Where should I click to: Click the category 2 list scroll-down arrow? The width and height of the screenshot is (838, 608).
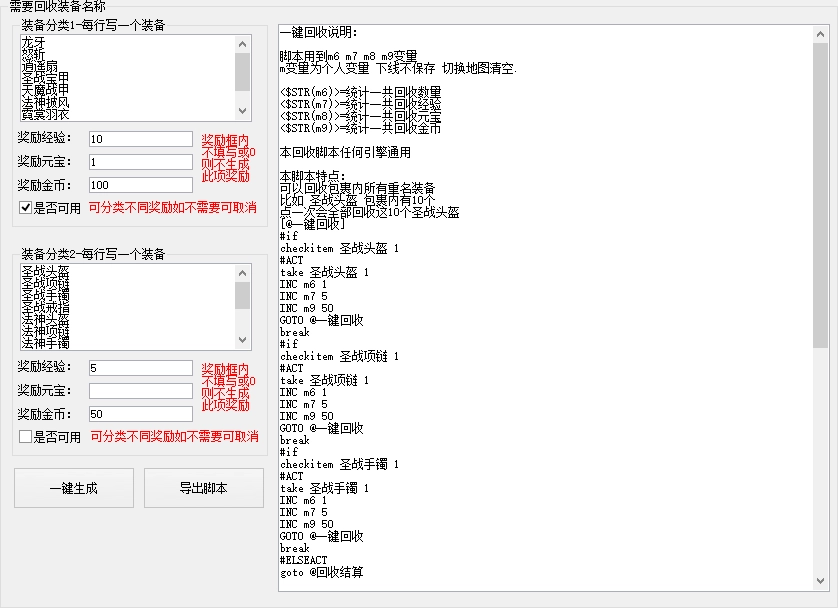pos(242,340)
